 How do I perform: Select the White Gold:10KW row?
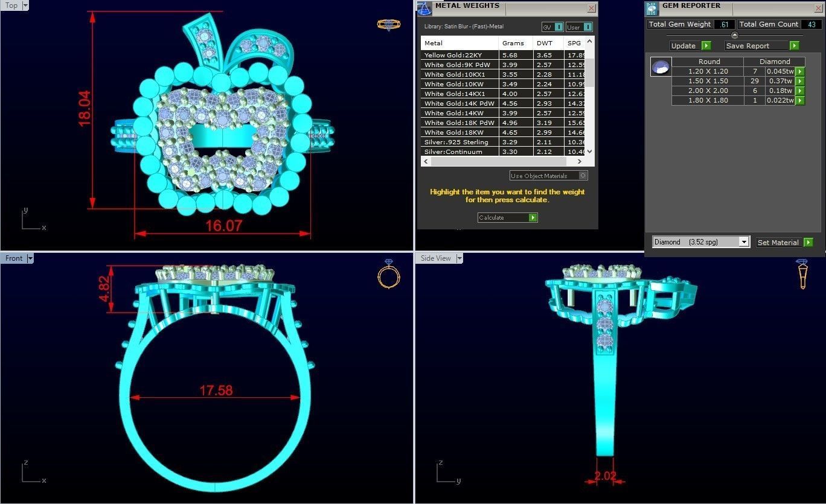coord(503,84)
